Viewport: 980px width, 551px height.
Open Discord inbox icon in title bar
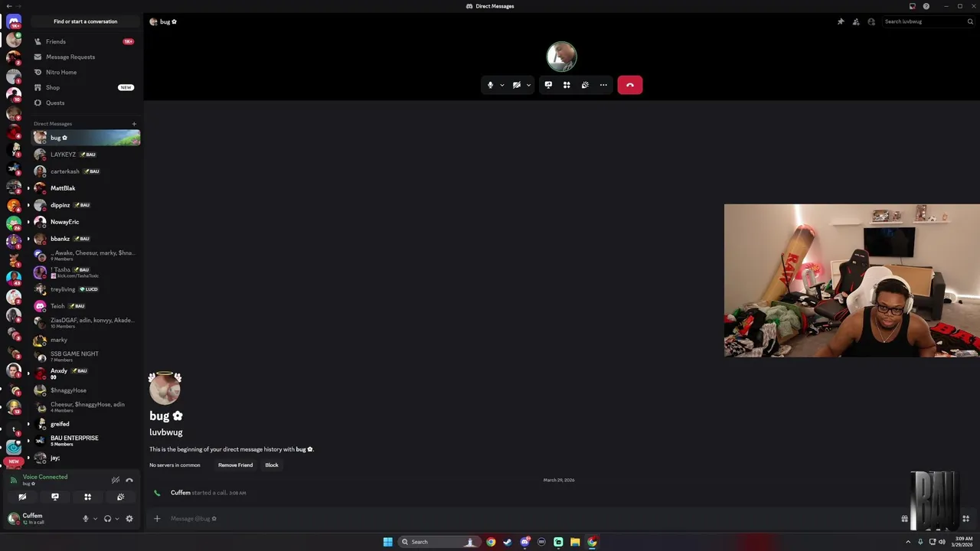point(912,6)
